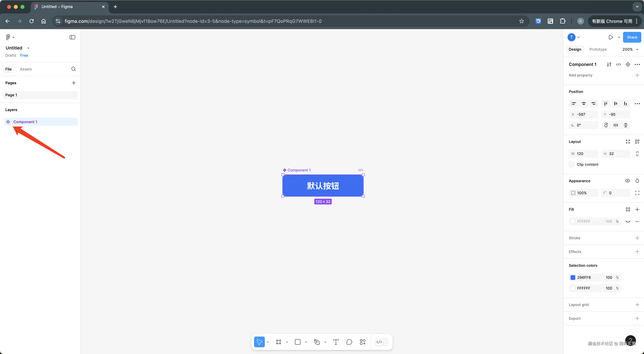Select the Pen tool

(x=317, y=342)
